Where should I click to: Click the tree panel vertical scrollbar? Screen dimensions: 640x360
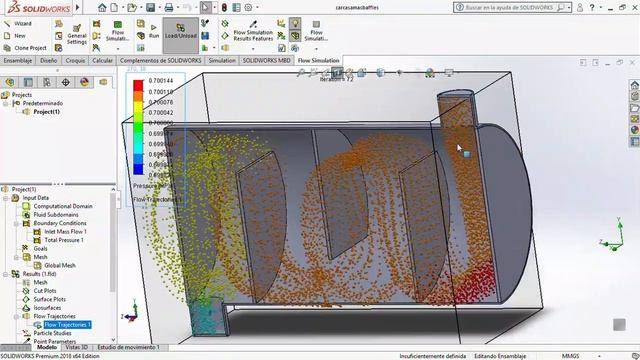coord(113,243)
